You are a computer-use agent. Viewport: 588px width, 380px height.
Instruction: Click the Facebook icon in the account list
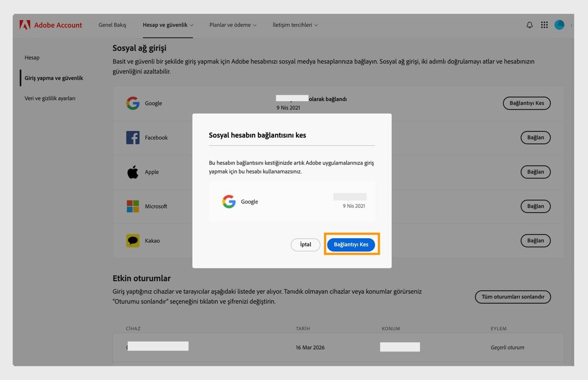(133, 137)
